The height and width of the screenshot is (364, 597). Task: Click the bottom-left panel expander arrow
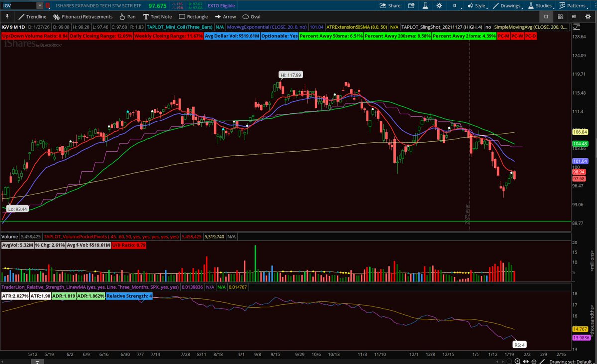(x=37, y=361)
